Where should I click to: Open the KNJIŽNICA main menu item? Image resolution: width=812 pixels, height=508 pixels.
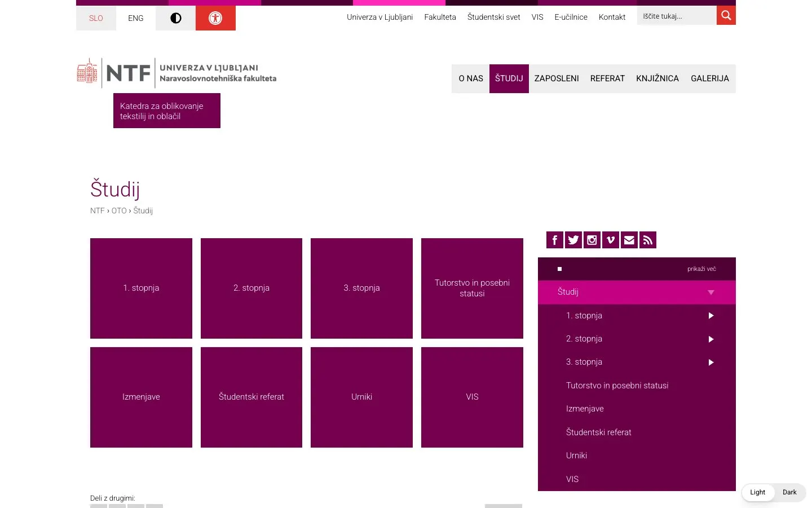[657, 78]
